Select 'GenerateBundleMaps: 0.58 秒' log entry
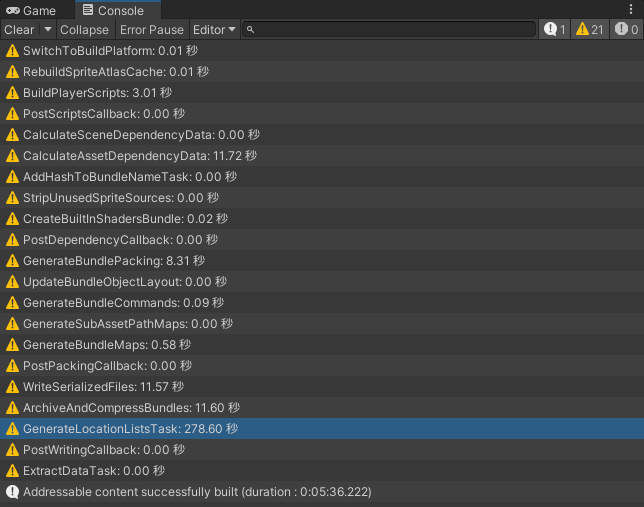 322,345
